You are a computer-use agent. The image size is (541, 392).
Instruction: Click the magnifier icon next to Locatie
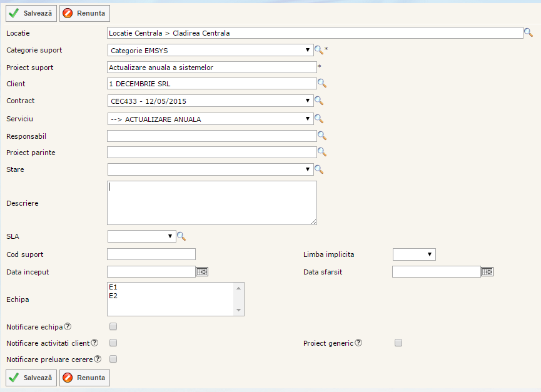click(x=528, y=33)
